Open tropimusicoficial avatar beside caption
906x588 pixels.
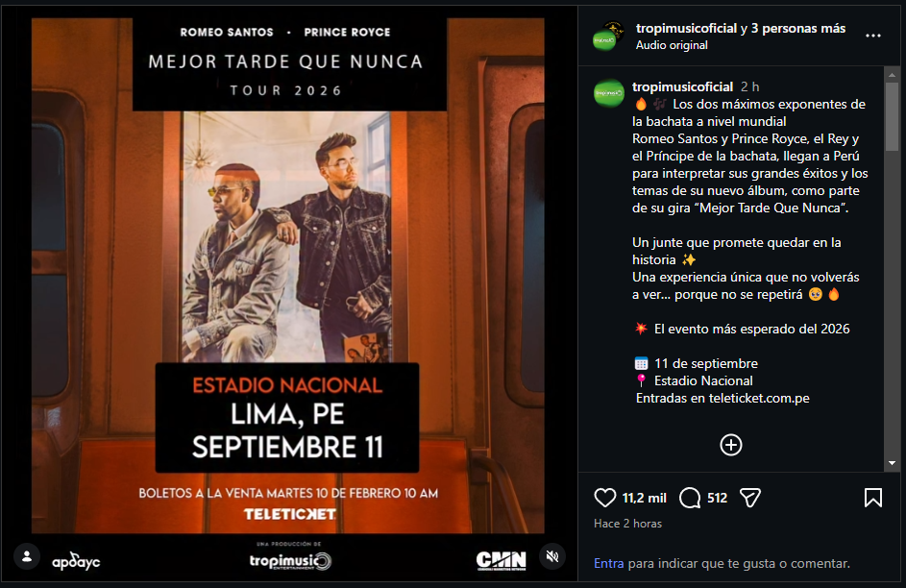point(609,93)
